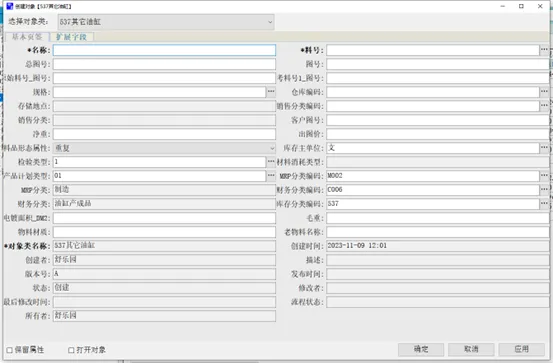Click into the 图号 input field

click(x=438, y=64)
